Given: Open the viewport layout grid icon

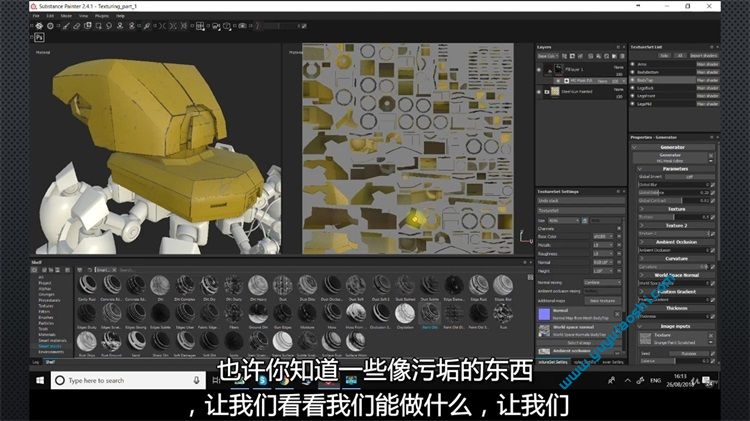Looking at the screenshot, I should (200, 26).
